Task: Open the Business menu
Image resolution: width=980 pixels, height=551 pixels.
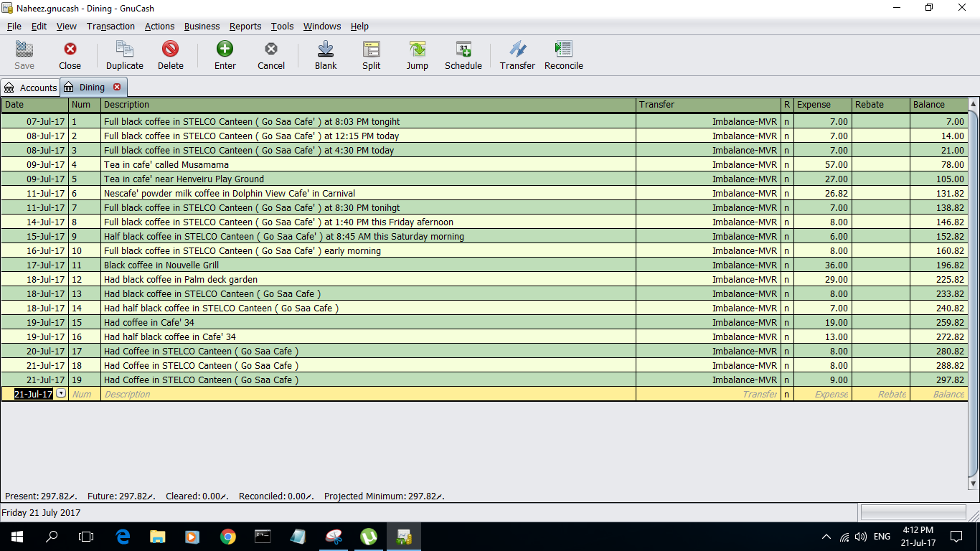Action: (x=202, y=26)
